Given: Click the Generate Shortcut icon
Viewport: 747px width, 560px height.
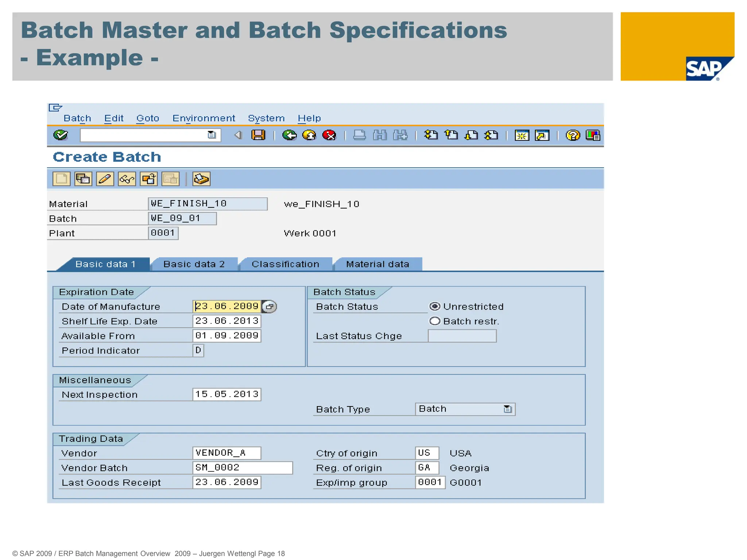Looking at the screenshot, I should pos(542,135).
